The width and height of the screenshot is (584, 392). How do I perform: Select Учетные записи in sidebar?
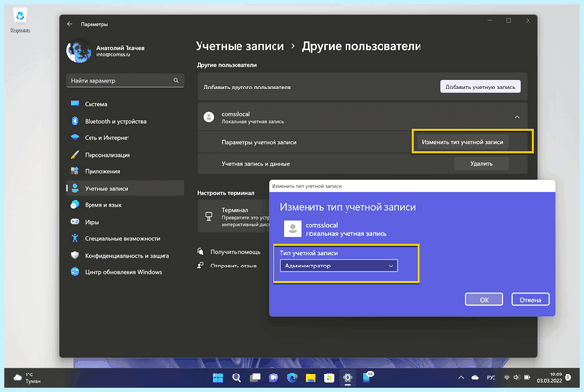126,188
